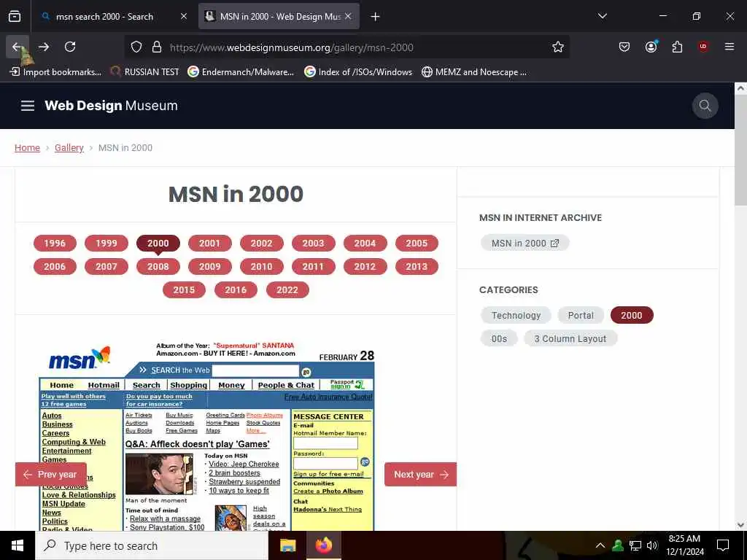This screenshot has width=747, height=560.
Task: Select year 2007
Action: pos(107,267)
